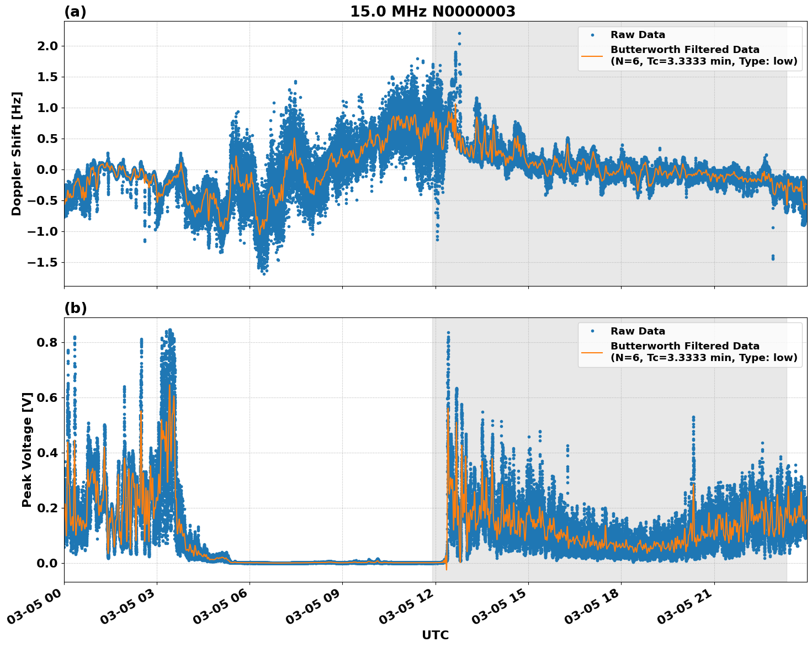This screenshot has height=647, width=812.
Task: Click the Doppler spike near 03-05 12
Action: [460, 34]
